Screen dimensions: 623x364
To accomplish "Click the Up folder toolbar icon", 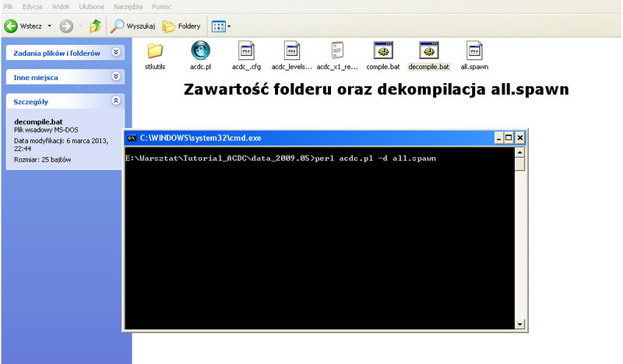I will tap(95, 26).
